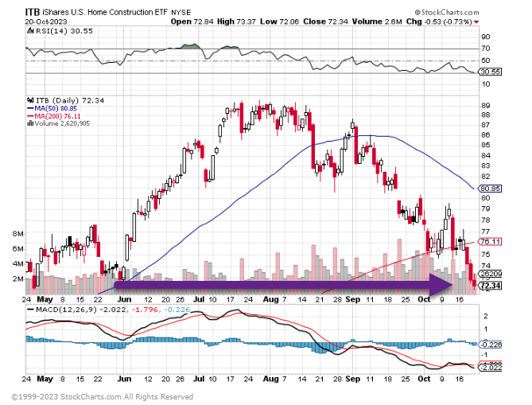Click the 86 price axis tick
The height and width of the screenshot is (405, 532).
click(x=486, y=134)
